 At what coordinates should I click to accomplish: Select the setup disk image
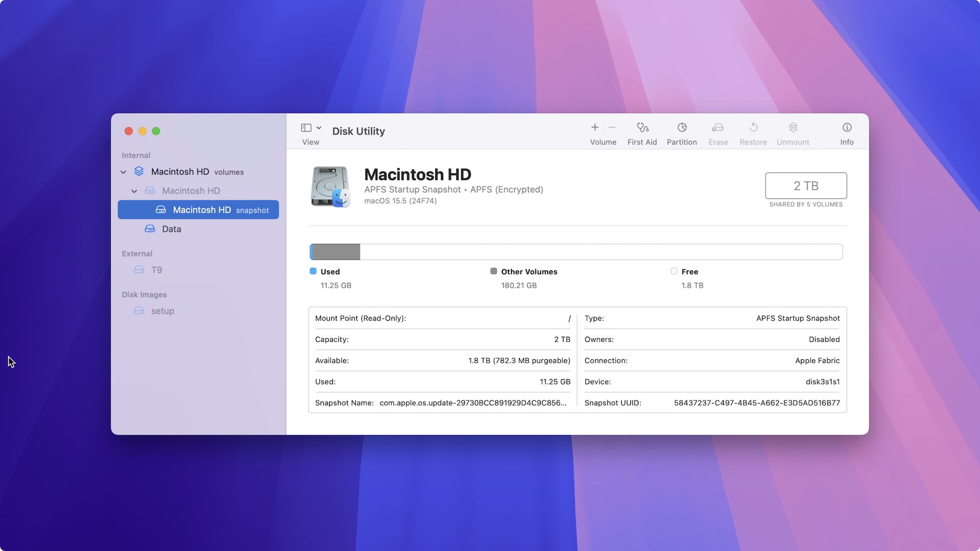coord(162,311)
